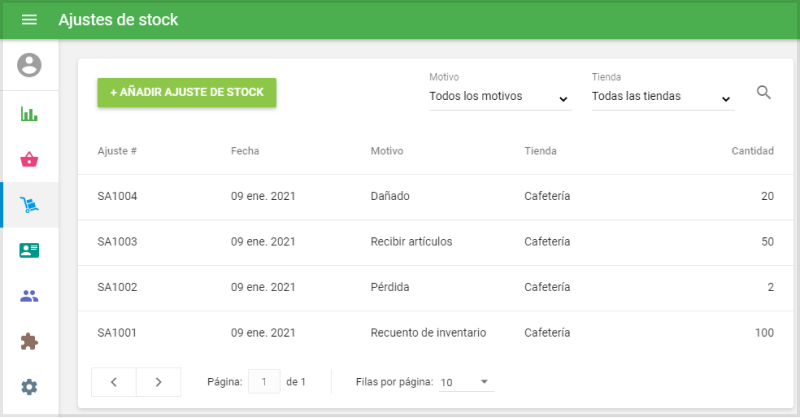Screen dimensions: 800x418
Task: Open the settings gear section
Action: click(29, 387)
